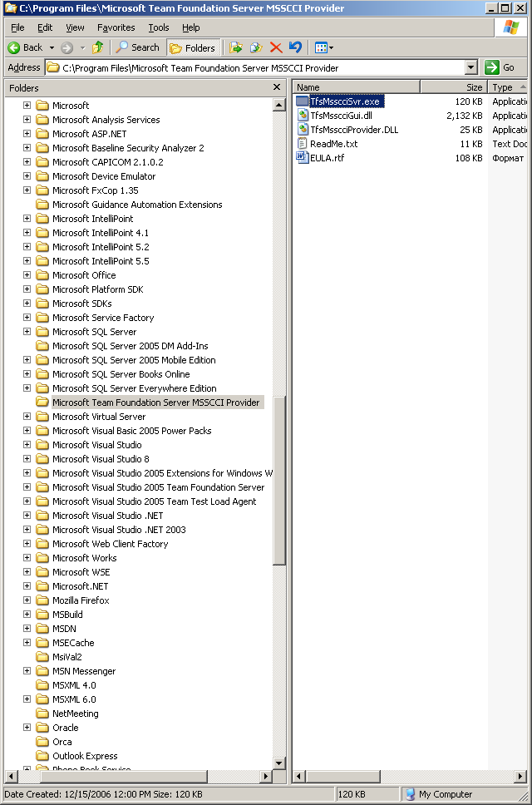Expand the MSN Messenger folder node
The height and width of the screenshot is (805, 532).
point(27,671)
